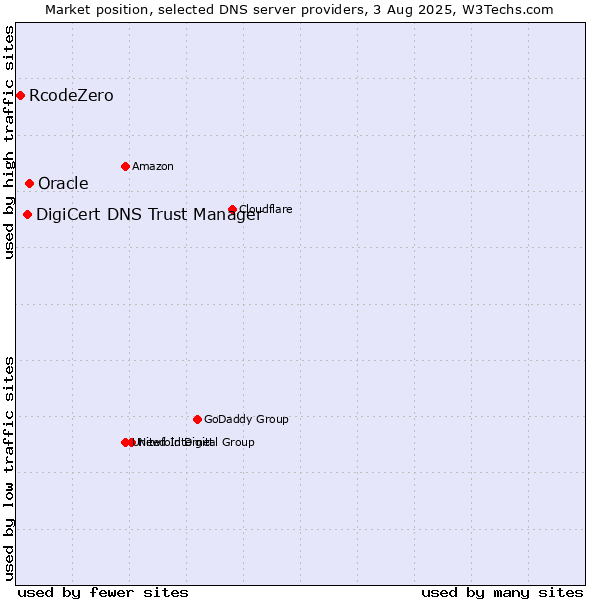Select the 'RcodeZero' label text
Viewport: 600px width, 600px height.
click(71, 96)
